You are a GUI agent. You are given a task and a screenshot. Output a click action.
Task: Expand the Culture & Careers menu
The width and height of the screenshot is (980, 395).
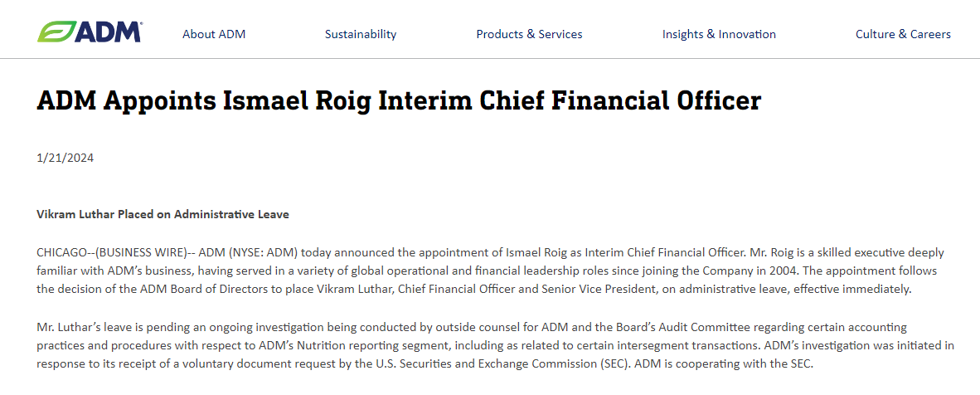click(903, 34)
